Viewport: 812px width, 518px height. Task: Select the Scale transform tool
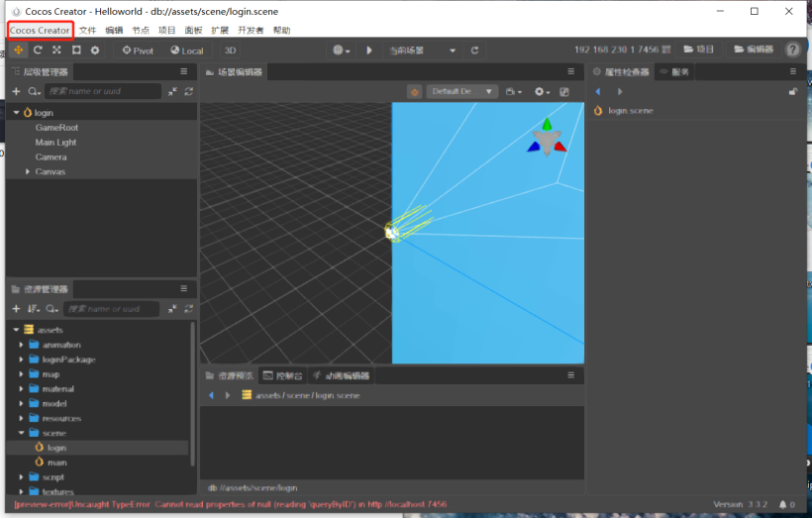click(57, 50)
